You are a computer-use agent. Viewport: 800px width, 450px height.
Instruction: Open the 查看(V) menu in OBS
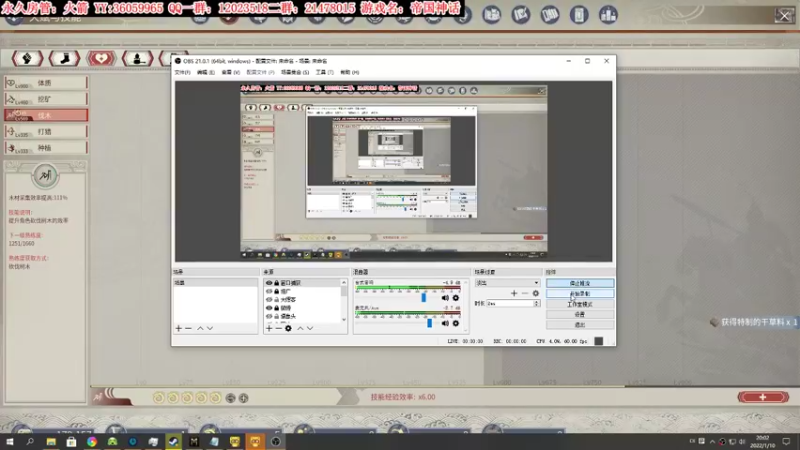(231, 72)
